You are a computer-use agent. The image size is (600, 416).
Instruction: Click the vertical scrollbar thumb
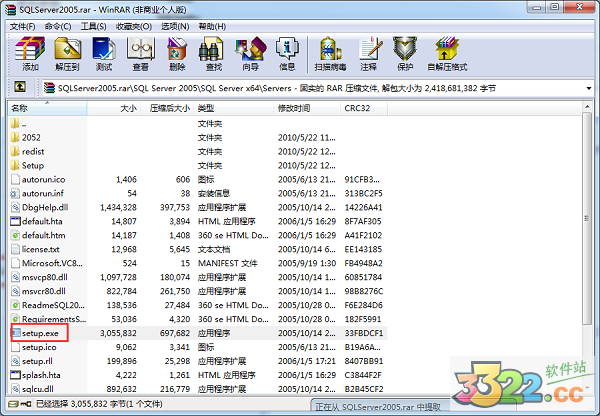coord(587,218)
